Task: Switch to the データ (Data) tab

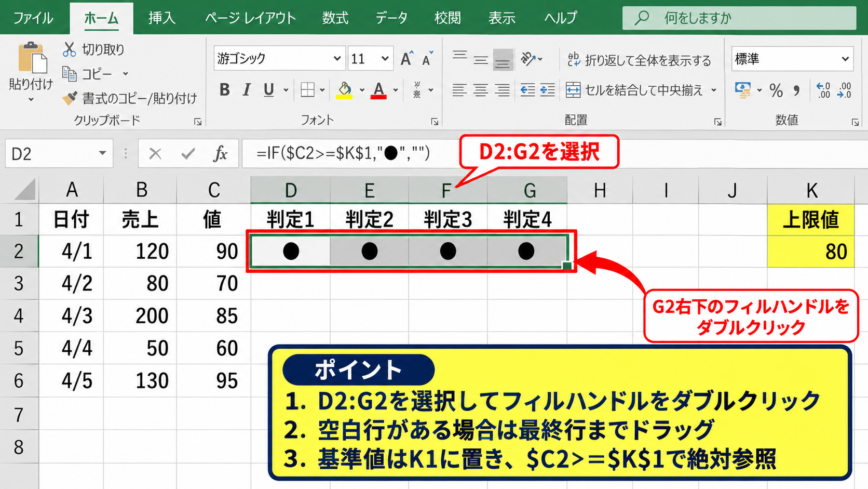Action: pyautogui.click(x=391, y=18)
